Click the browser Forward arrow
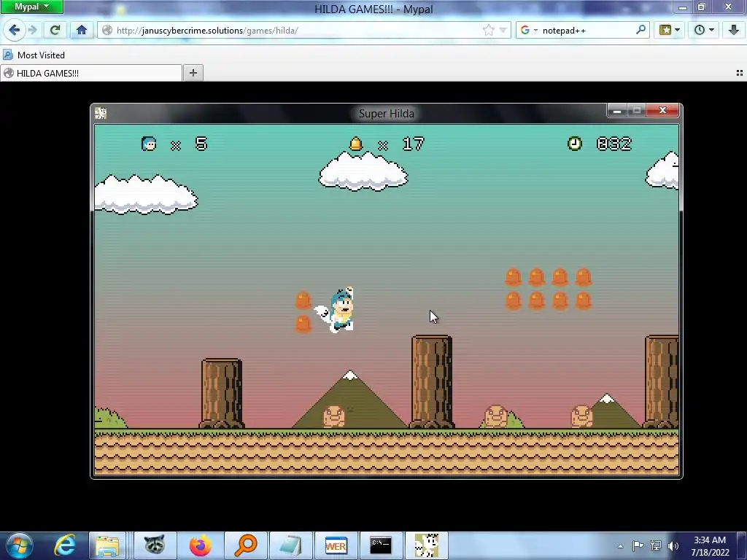This screenshot has height=560, width=747. click(32, 31)
